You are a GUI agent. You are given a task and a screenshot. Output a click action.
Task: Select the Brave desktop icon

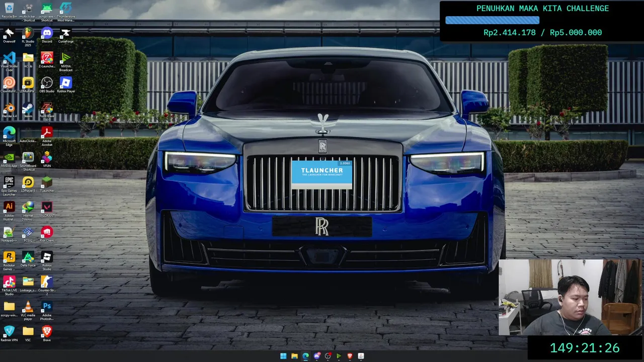click(x=47, y=334)
